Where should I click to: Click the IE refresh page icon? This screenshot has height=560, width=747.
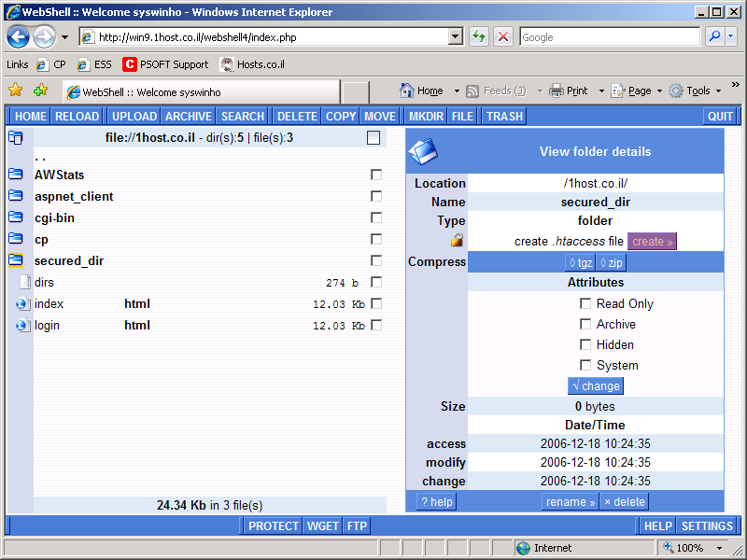478,37
